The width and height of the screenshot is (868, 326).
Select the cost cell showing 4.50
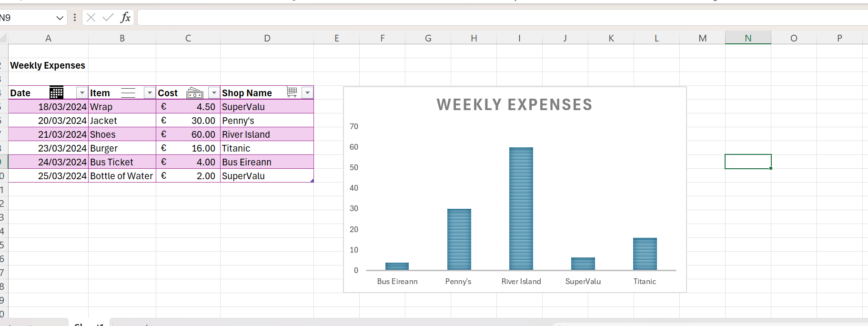(188, 107)
